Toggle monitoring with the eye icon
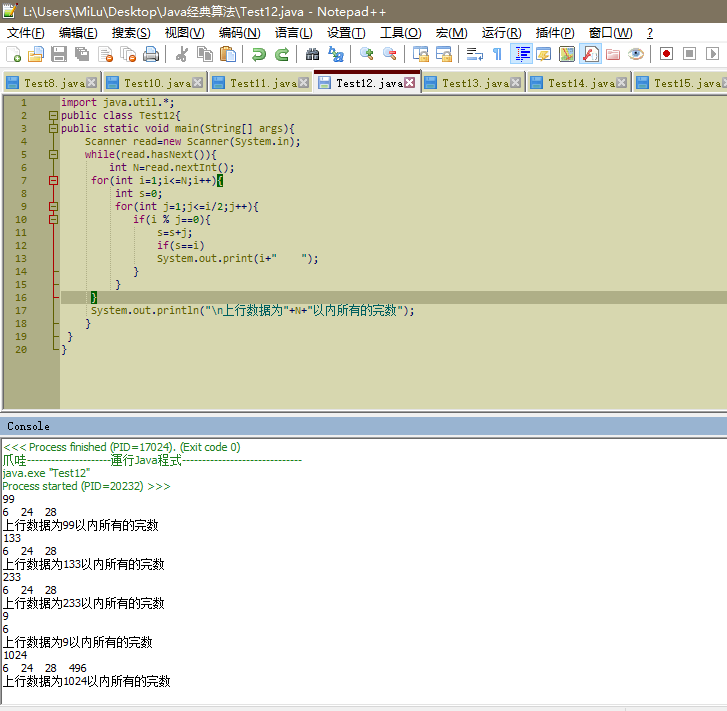Image resolution: width=727 pixels, height=711 pixels. 636,54
